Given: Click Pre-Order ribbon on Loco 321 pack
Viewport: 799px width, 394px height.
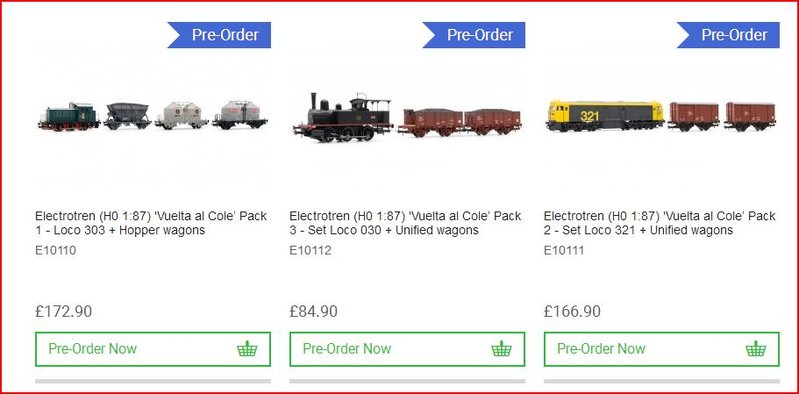Looking at the screenshot, I should point(728,35).
